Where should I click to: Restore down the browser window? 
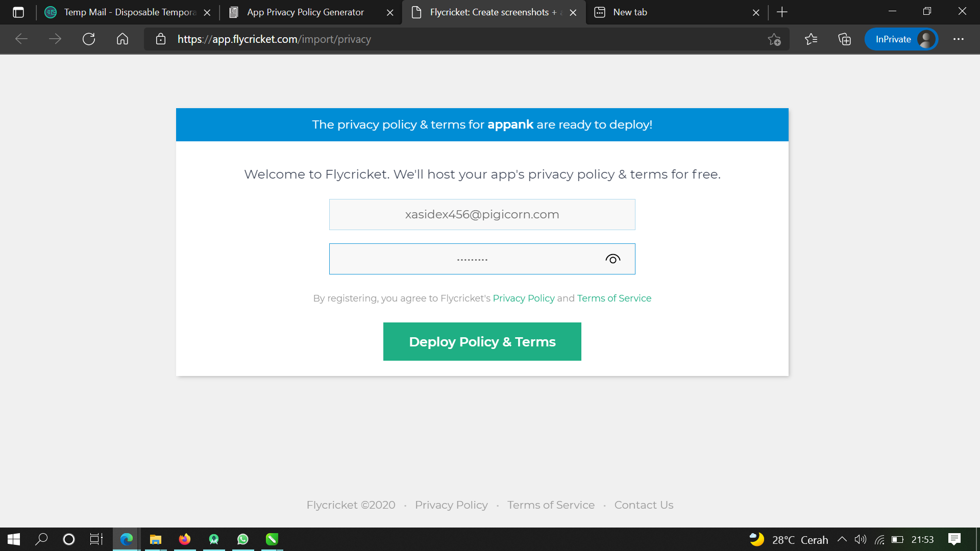tap(927, 12)
